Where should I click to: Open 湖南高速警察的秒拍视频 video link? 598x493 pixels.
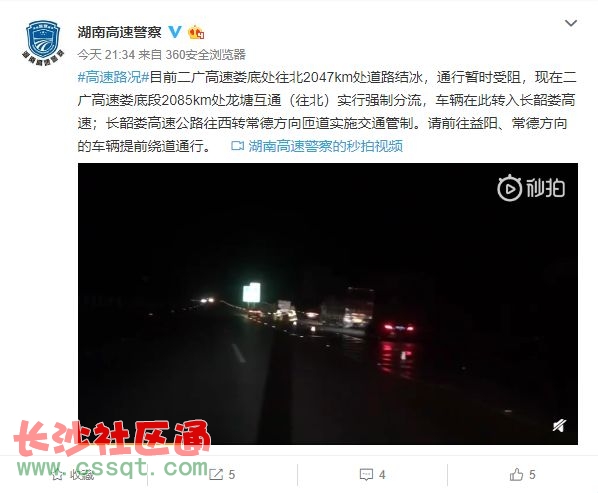point(326,146)
